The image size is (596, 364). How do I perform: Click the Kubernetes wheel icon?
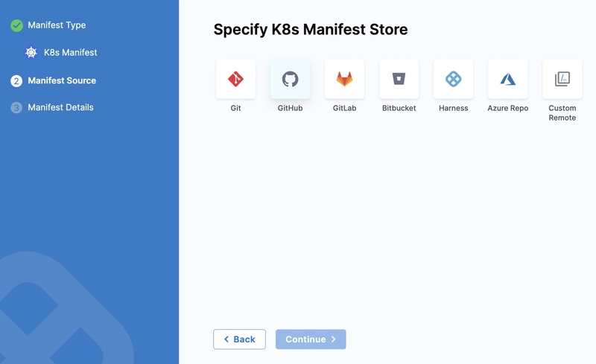pos(31,52)
